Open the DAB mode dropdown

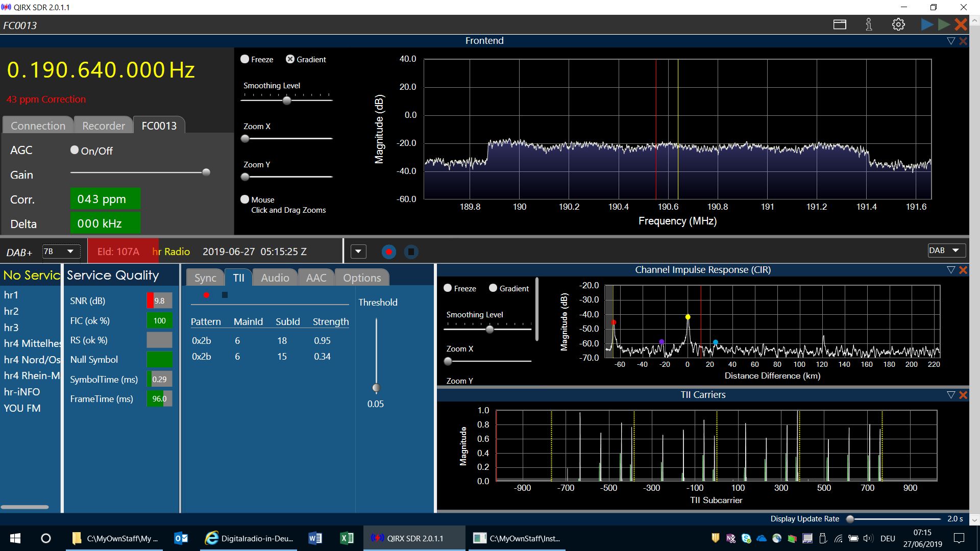(946, 251)
